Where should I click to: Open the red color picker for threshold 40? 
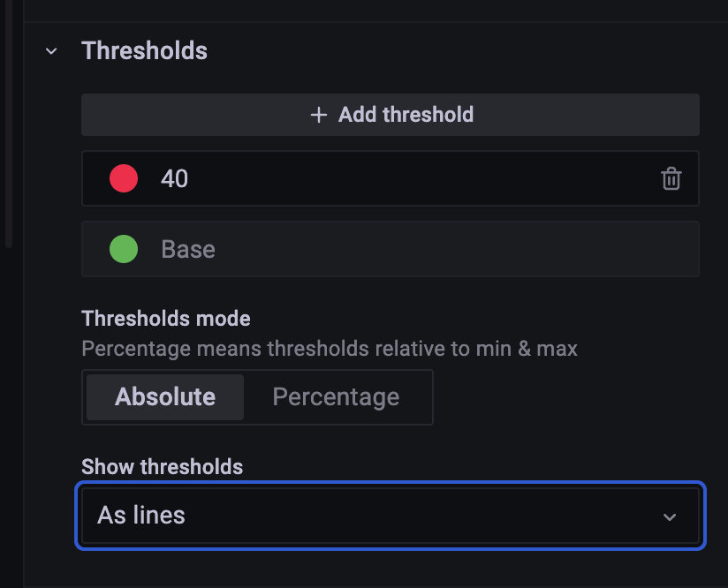[124, 178]
